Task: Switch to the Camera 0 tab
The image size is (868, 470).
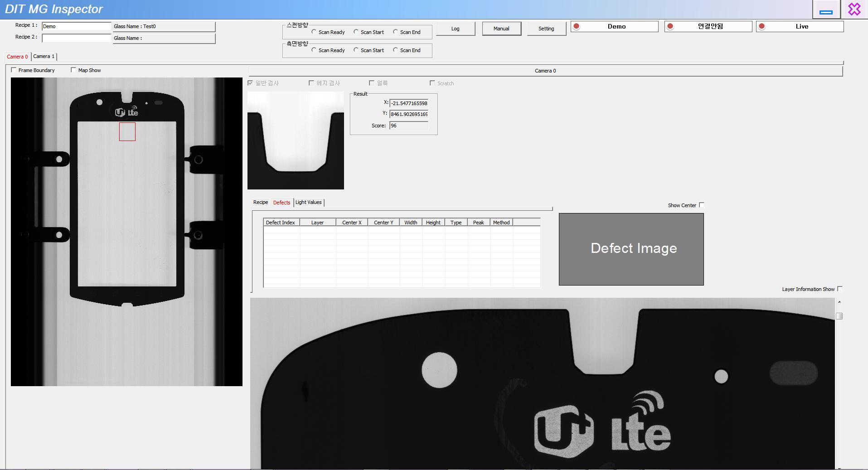Action: [17, 57]
